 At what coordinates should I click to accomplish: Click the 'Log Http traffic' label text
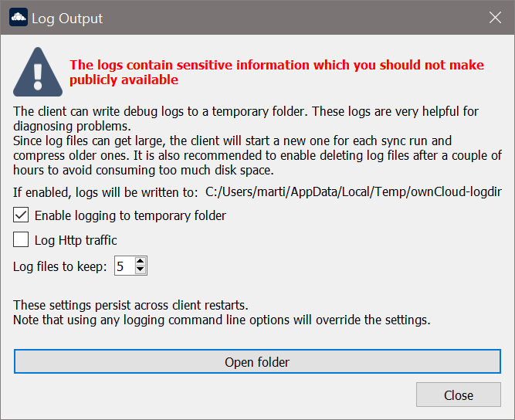[x=76, y=240]
